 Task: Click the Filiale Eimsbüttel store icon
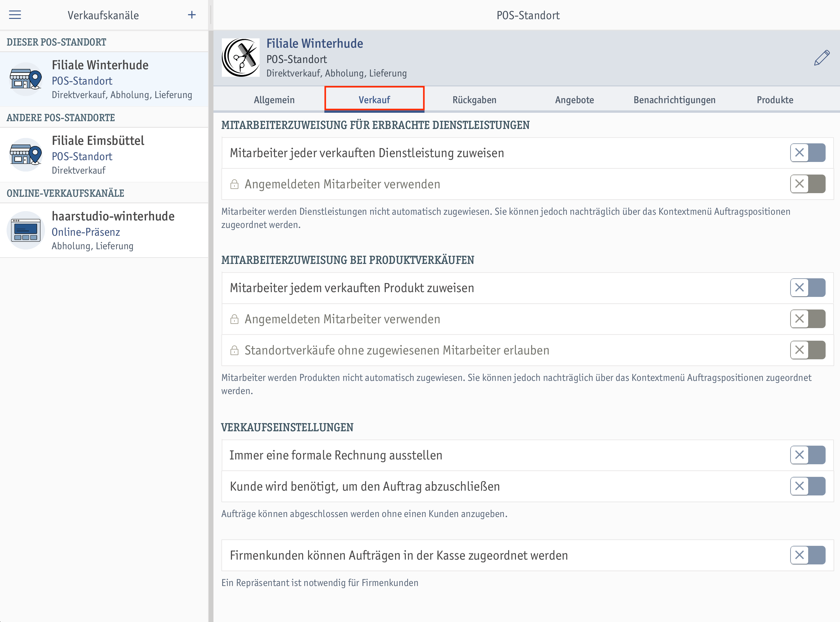point(25,155)
